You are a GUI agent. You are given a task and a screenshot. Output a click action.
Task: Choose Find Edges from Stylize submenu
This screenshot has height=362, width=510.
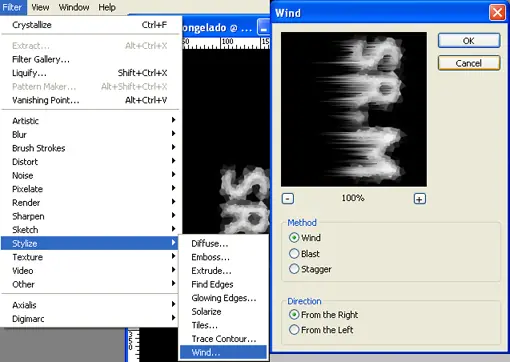[223, 284]
